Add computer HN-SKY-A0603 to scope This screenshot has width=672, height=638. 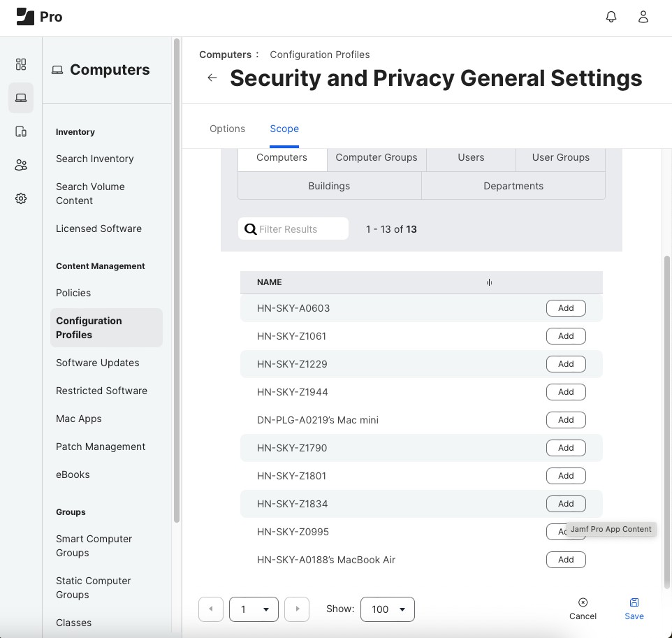pos(565,308)
